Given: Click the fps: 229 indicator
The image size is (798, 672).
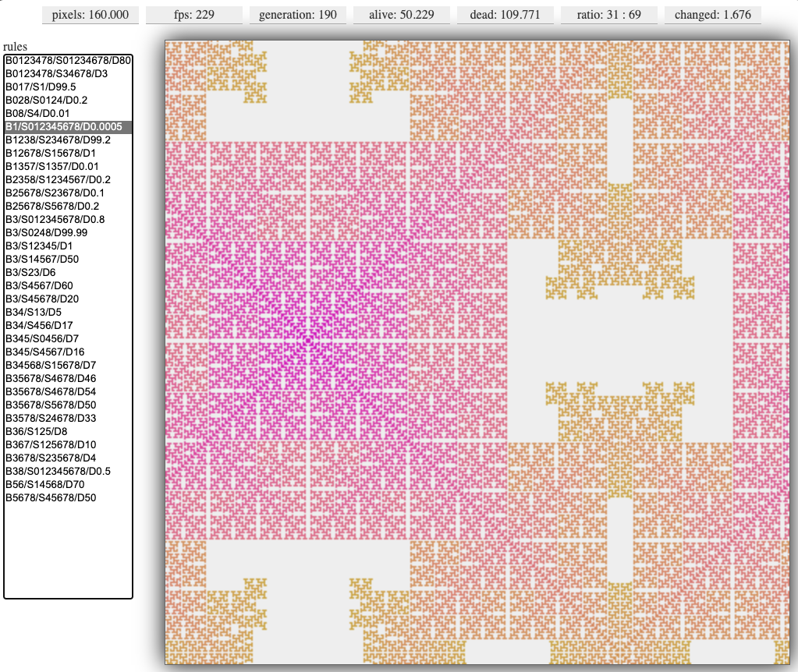Looking at the screenshot, I should pos(194,15).
